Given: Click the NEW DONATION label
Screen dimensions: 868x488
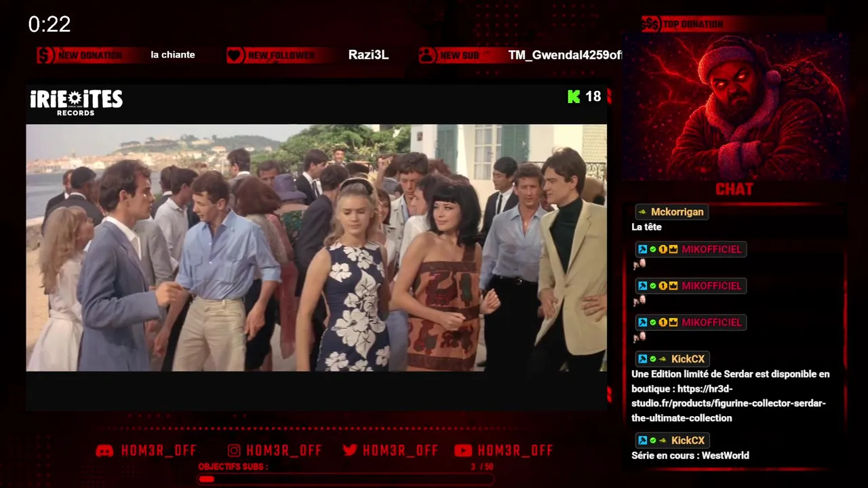Looking at the screenshot, I should (x=90, y=56).
